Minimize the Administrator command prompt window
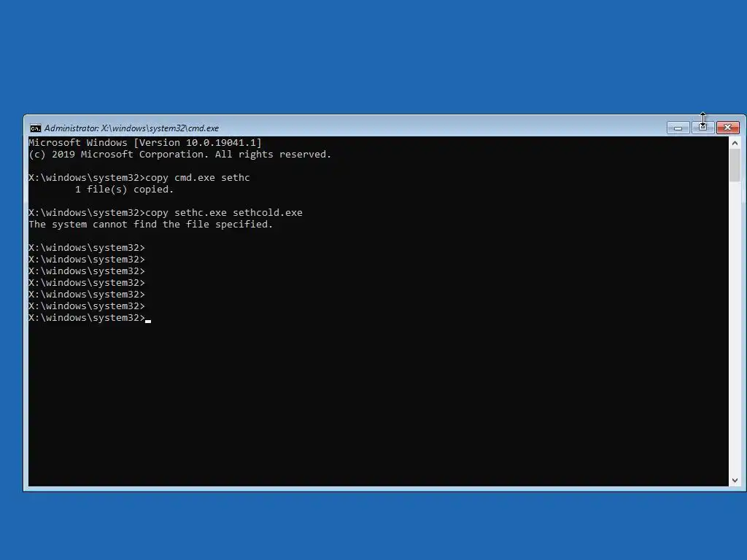Screen dimensions: 747x560 pos(678,128)
